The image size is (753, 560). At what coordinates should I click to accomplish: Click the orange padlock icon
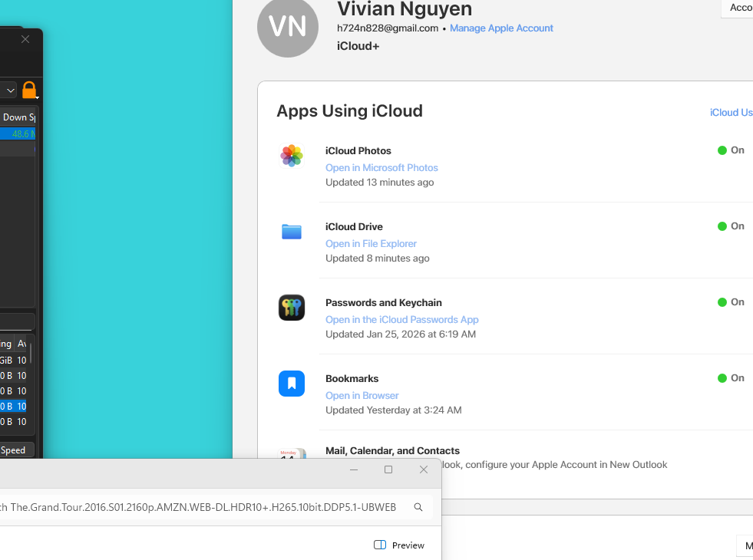[29, 91]
